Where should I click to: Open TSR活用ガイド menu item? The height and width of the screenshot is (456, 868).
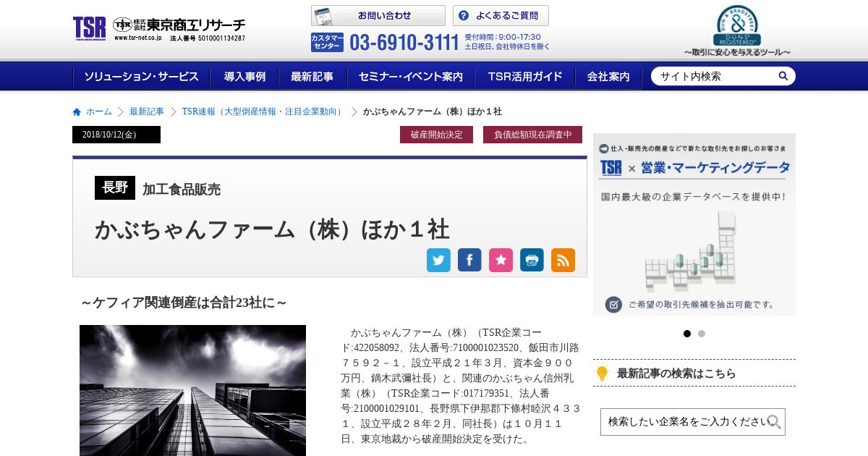[524, 77]
